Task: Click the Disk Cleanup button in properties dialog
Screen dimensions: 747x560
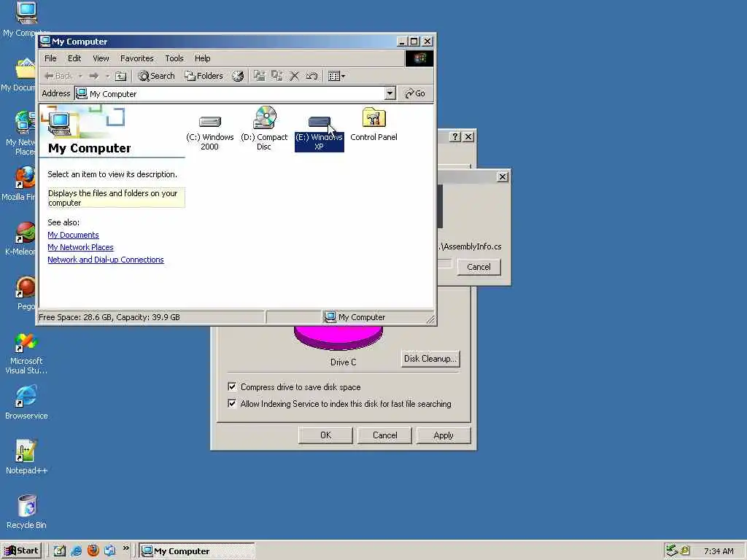Action: (430, 359)
